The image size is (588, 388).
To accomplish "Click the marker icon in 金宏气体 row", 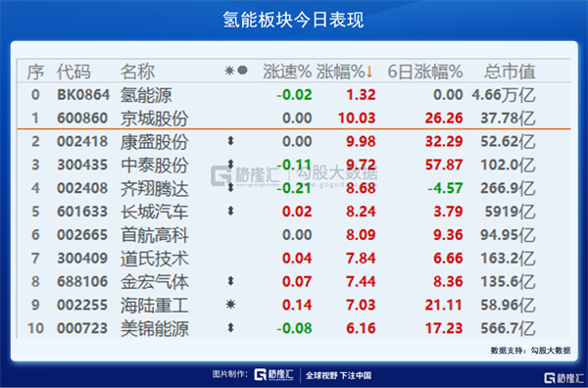I will [x=230, y=281].
